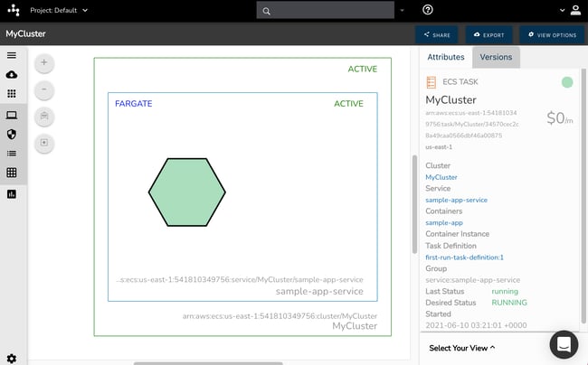Open the sample-app-service link
588x365 pixels.
[456, 200]
